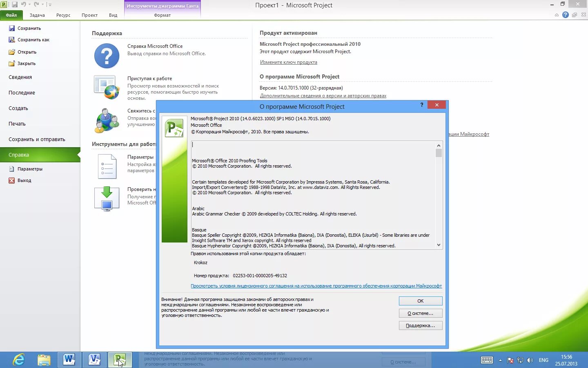The width and height of the screenshot is (588, 368).
Task: Click the scroll down arrow in credits box
Action: click(x=439, y=245)
